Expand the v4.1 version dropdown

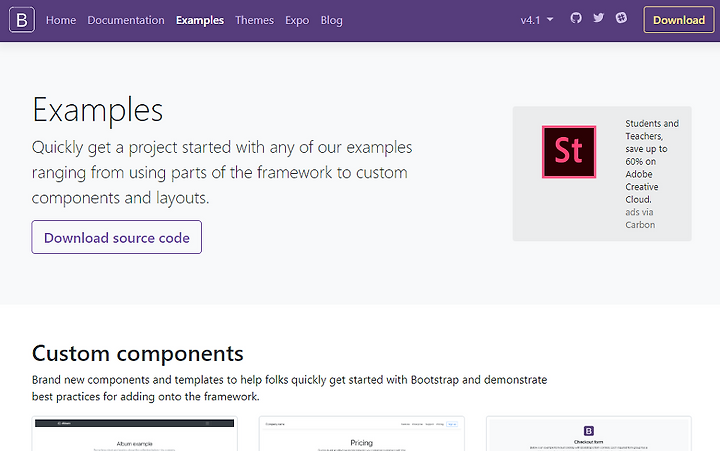coord(536,20)
